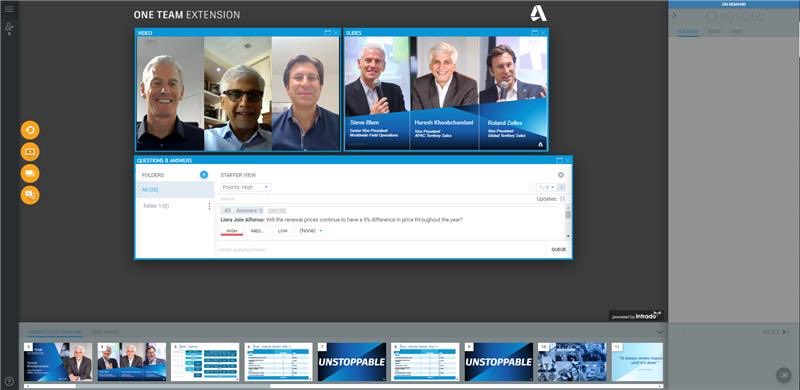Open the hamburger menu in the left sidebar
This screenshot has height=390, width=800.
[9, 9]
